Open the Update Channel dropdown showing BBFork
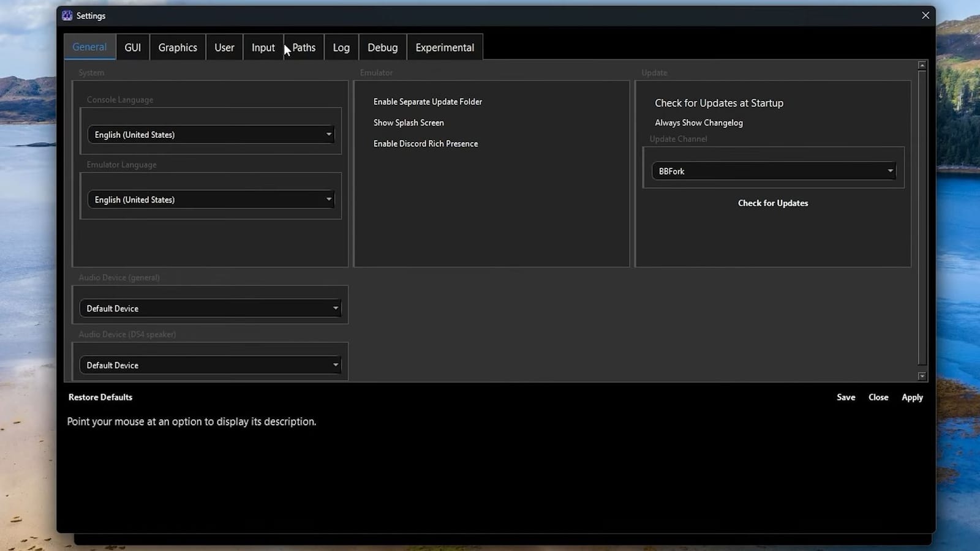The image size is (980, 551). [x=773, y=171]
